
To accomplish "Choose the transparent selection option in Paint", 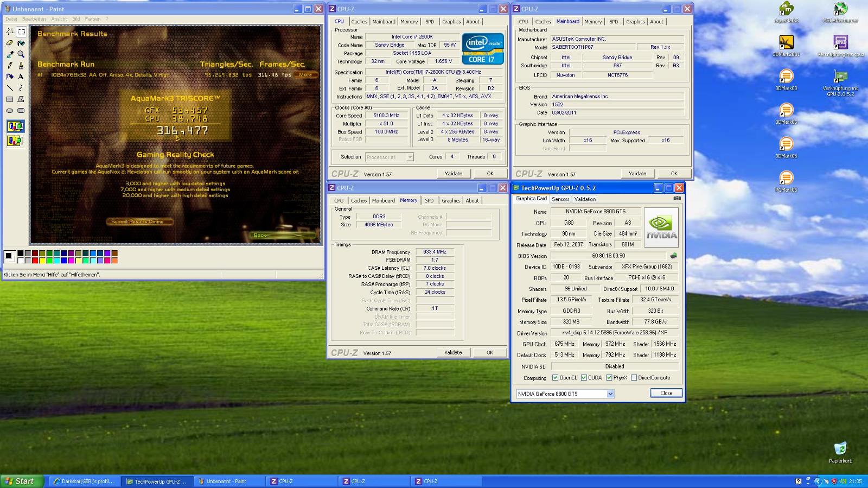I will 15,141.
